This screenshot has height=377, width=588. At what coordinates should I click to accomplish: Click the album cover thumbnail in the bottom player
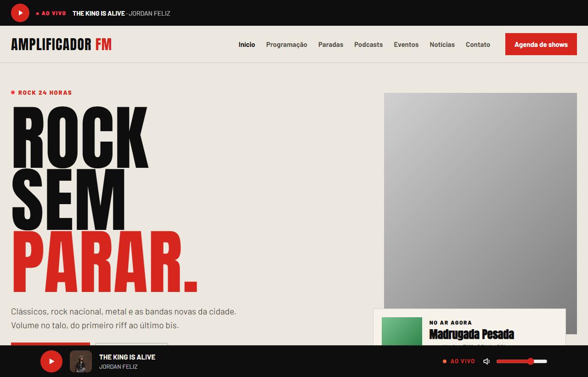(x=81, y=361)
